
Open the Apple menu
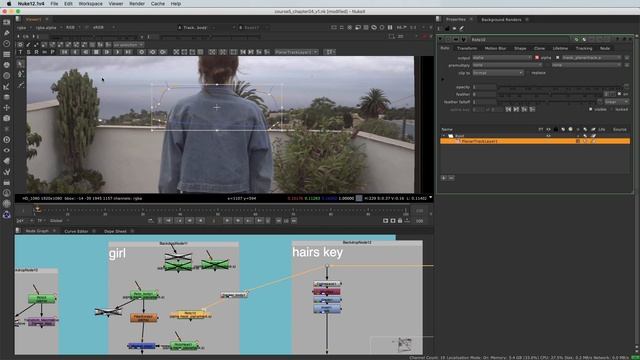click(9, 4)
